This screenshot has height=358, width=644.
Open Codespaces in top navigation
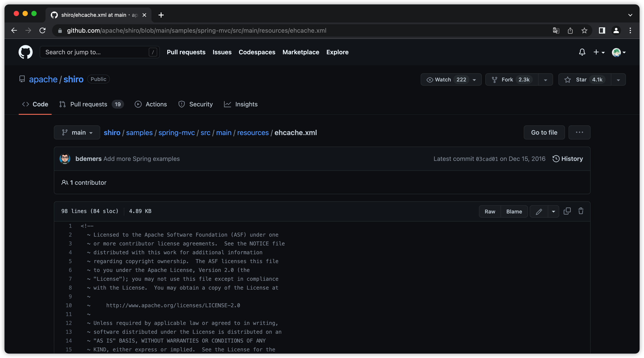pos(257,52)
